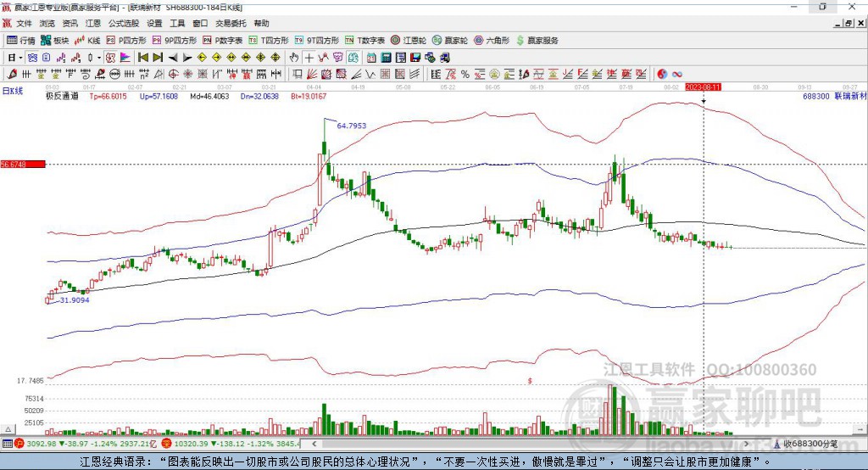Select the crosshair target circle tool
This screenshot has width=868, height=470.
pos(173,74)
